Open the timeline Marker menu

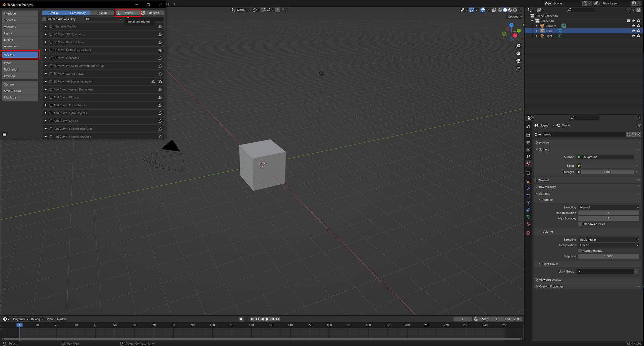coord(62,319)
